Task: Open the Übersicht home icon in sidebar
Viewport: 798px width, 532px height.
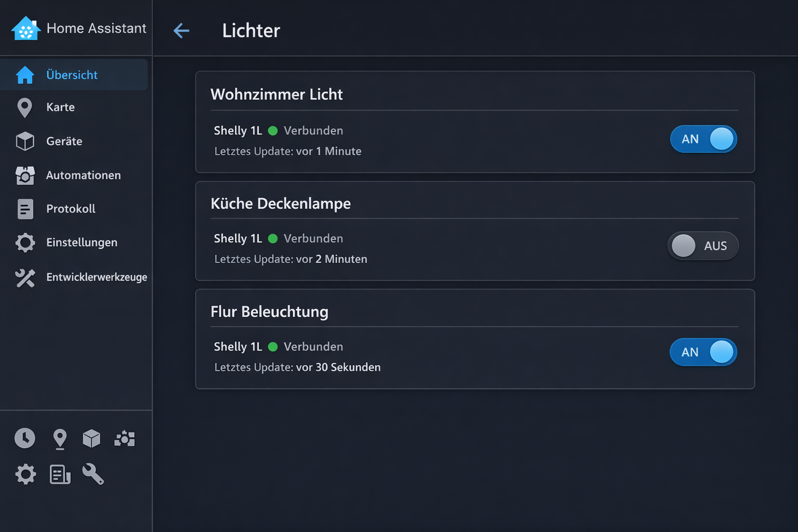Action: [24, 74]
